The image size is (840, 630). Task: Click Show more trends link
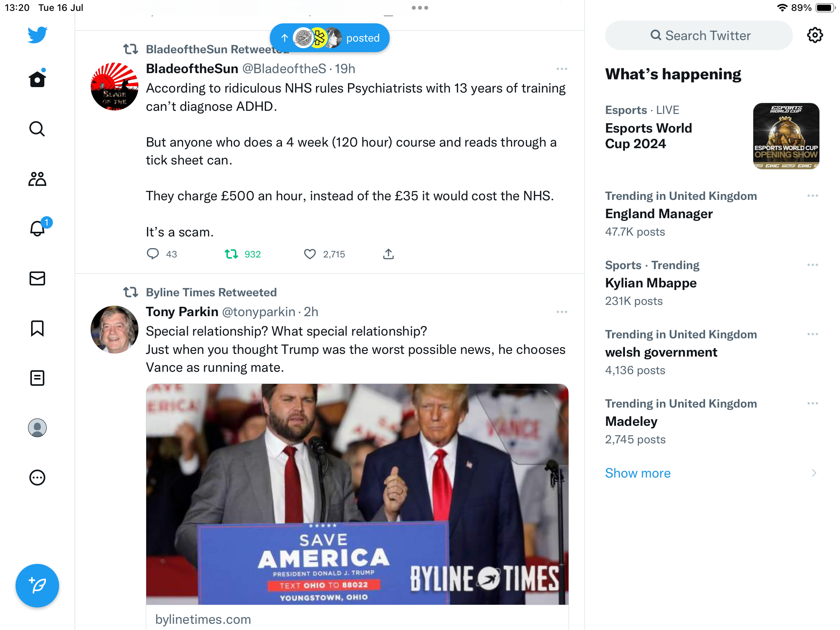click(x=638, y=473)
